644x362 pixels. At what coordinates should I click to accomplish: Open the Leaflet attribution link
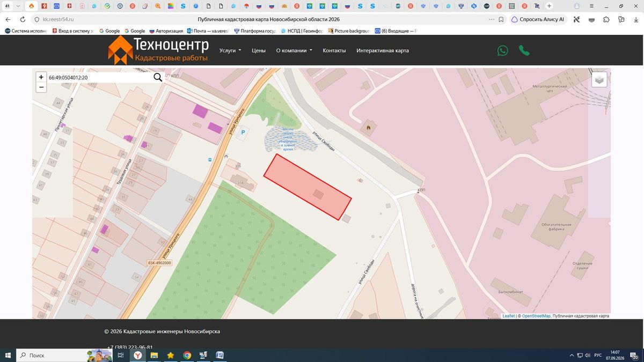[x=509, y=316]
